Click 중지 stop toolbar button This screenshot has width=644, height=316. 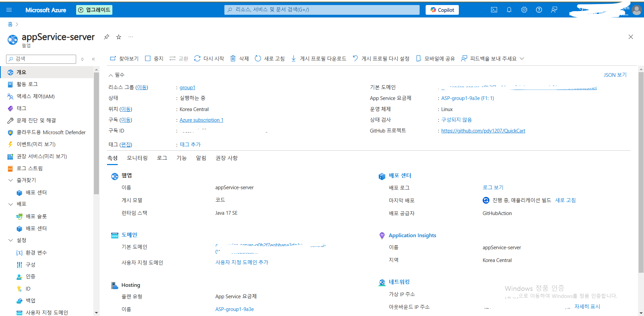point(154,58)
